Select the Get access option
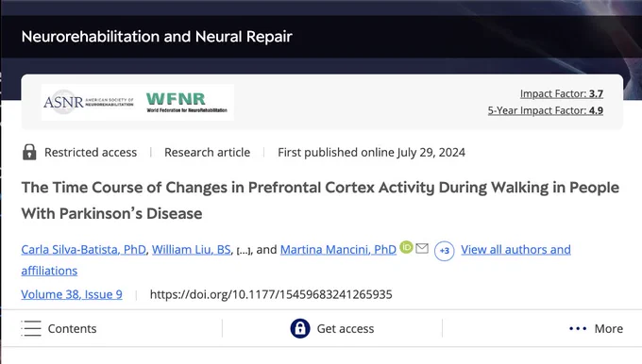 tap(332, 328)
